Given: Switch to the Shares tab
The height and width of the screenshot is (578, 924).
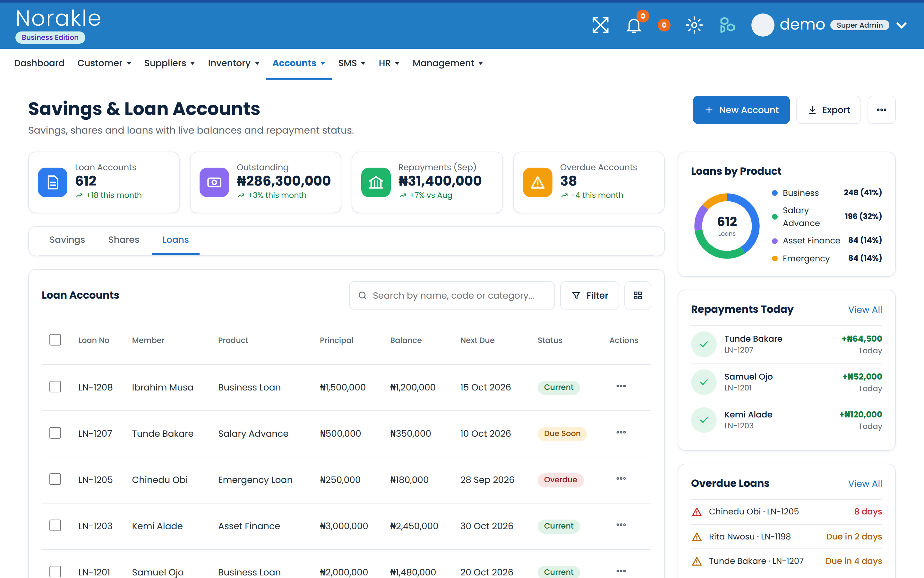Looking at the screenshot, I should click(124, 240).
